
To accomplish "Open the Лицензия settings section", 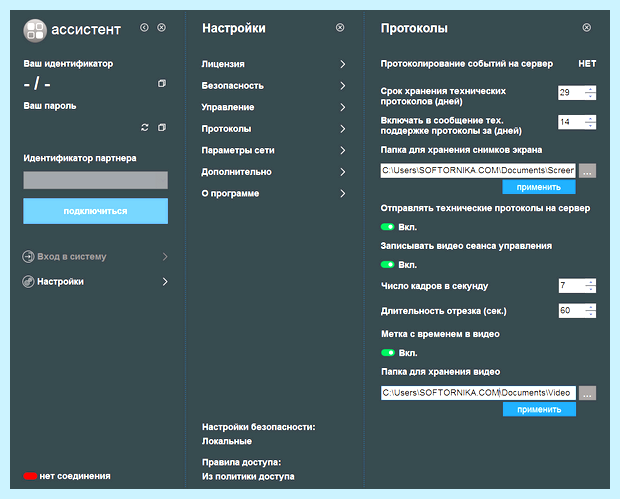I will (x=274, y=64).
